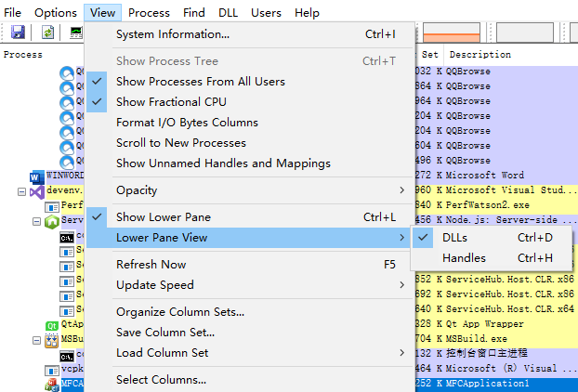578x392 pixels.
Task: Select the WINWORD process icon
Action: (x=37, y=177)
